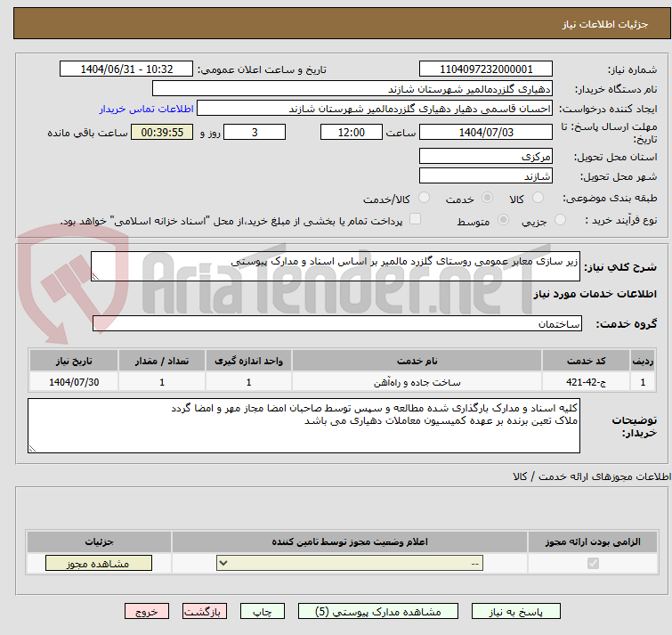Select the متوسط purchase type radio
The image size is (672, 635).
click(x=503, y=220)
